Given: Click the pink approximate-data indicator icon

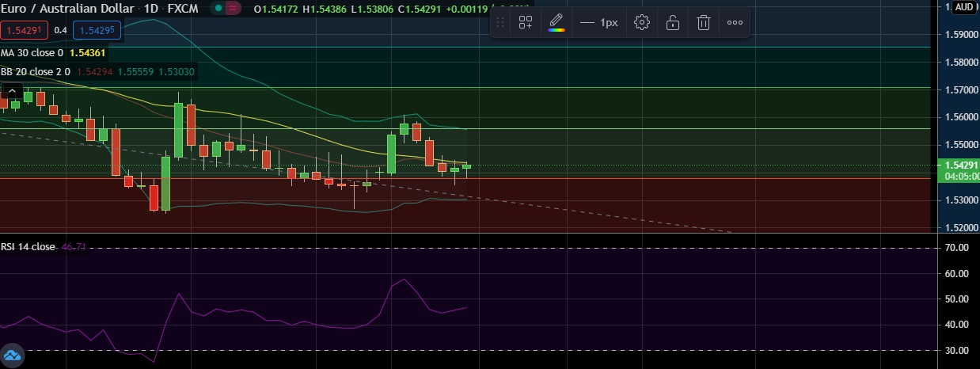Looking at the screenshot, I should [x=232, y=9].
